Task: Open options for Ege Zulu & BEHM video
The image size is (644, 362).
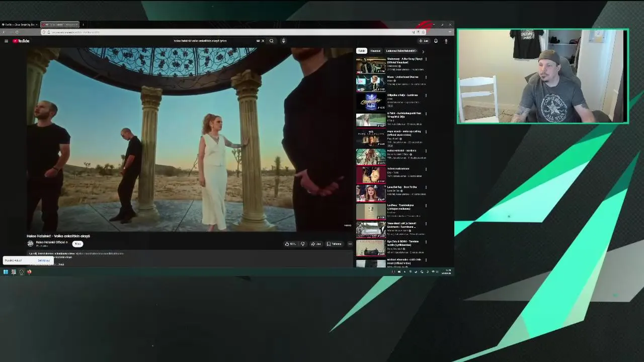Action: click(x=426, y=242)
